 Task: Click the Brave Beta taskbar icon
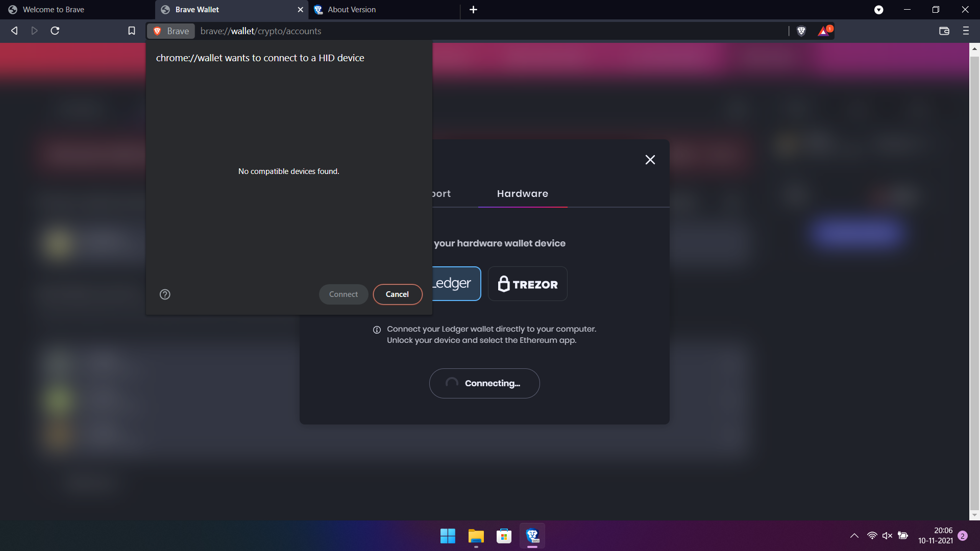click(x=532, y=536)
